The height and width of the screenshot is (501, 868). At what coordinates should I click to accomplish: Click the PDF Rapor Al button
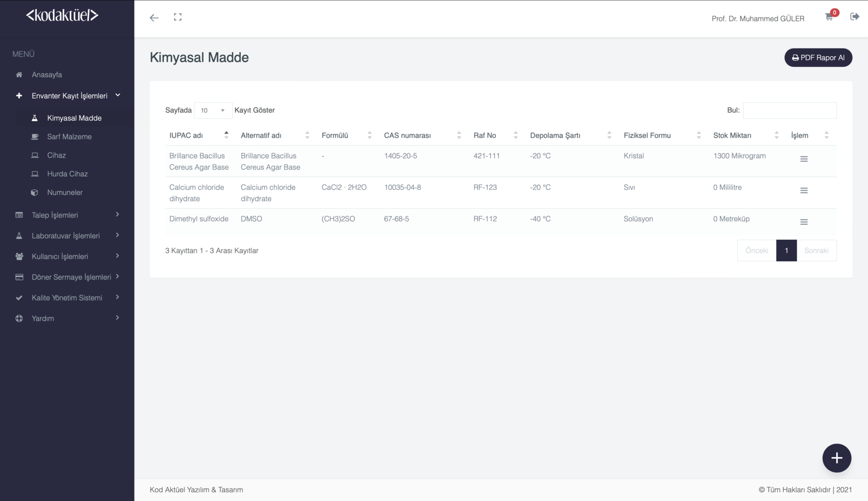click(x=818, y=57)
